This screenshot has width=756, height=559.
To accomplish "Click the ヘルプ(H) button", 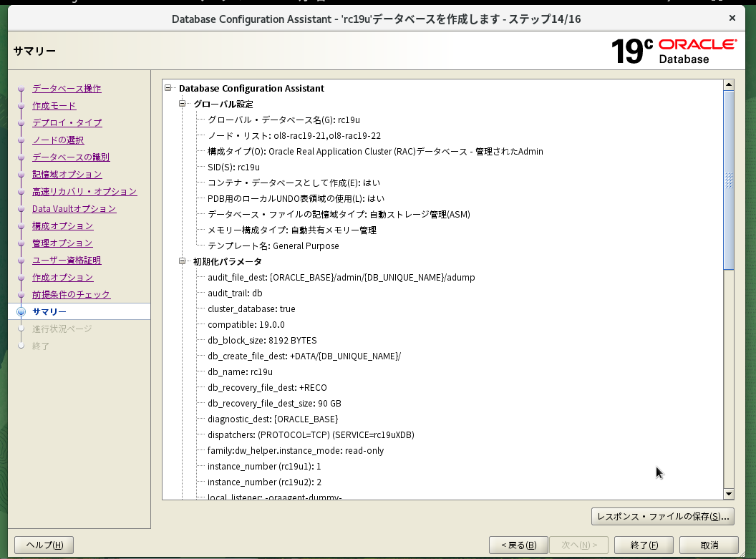I will (44, 545).
